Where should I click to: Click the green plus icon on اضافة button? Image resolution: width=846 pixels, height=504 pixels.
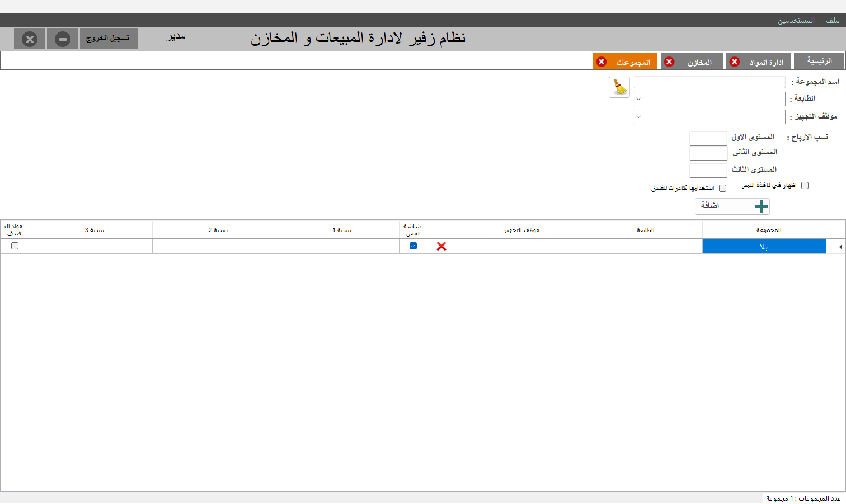[x=761, y=206]
